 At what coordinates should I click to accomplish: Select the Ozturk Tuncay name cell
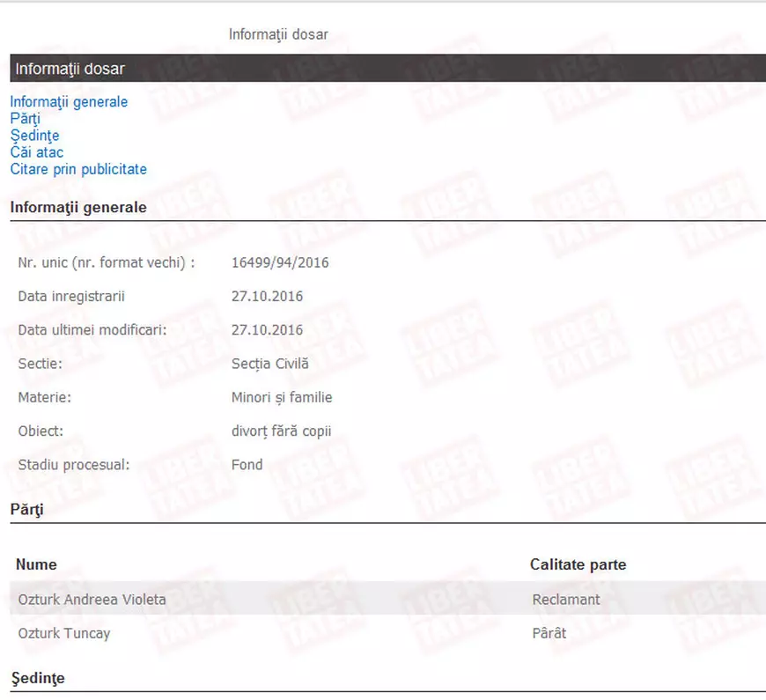[63, 633]
